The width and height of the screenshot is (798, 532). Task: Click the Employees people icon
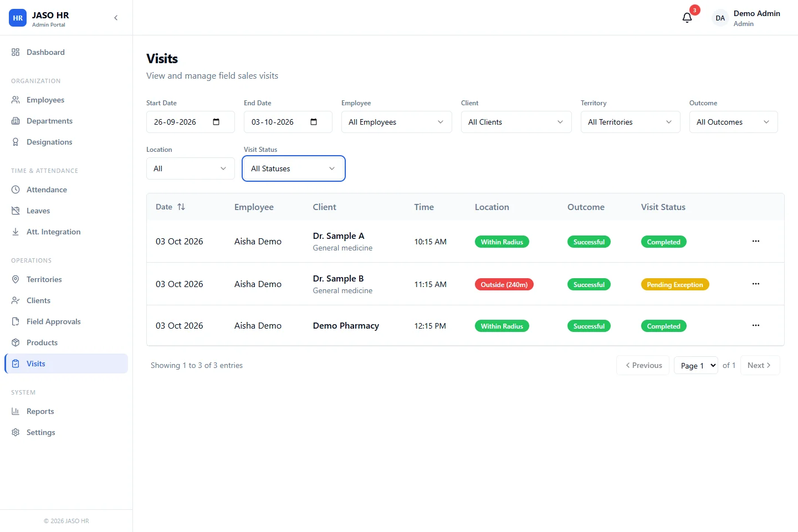[x=16, y=100]
